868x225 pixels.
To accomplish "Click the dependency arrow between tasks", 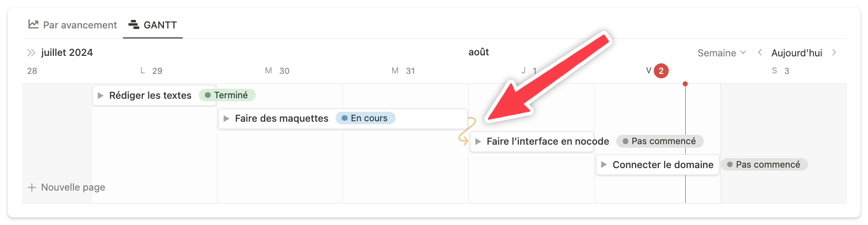I will pyautogui.click(x=466, y=131).
